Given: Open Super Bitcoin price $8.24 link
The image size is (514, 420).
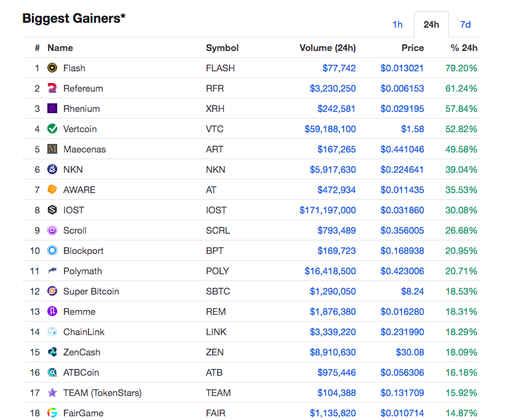Looking at the screenshot, I should 413,291.
